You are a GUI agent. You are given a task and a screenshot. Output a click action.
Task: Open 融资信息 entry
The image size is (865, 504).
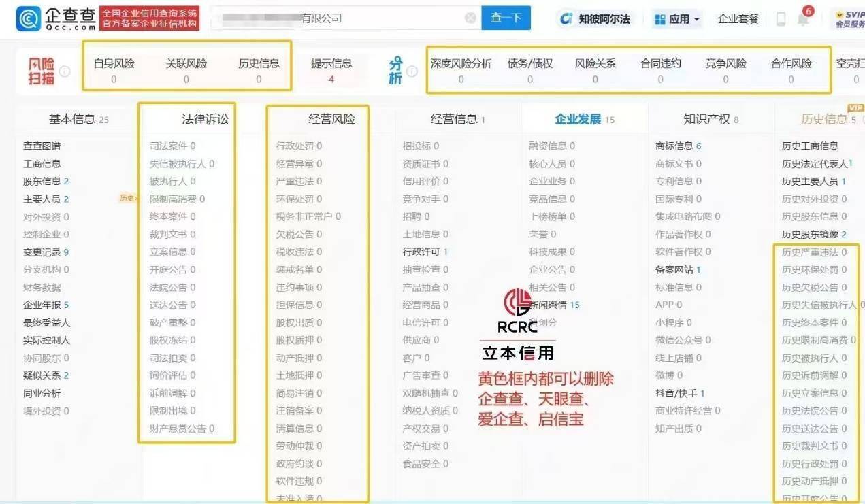(552, 146)
